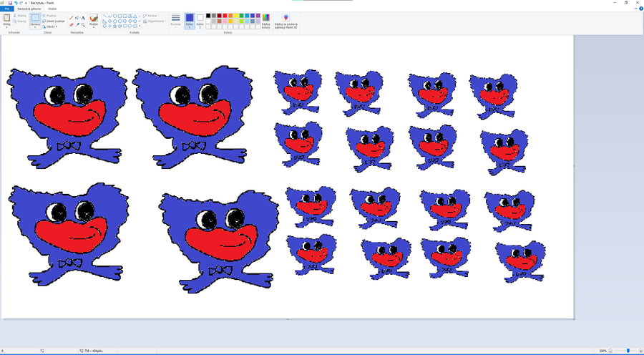Open the Paint help question mark
The image size is (644, 355).
pos(640,9)
